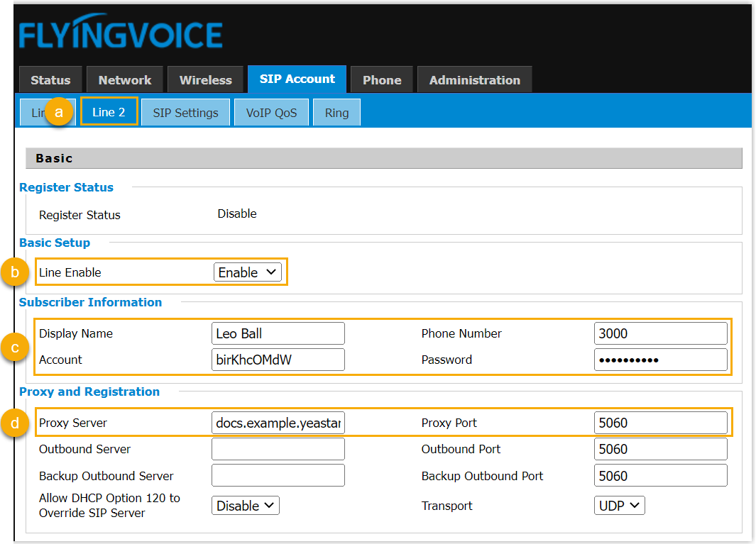Open the Ring sub-tab
Screen dimensions: 756x544
click(x=336, y=113)
